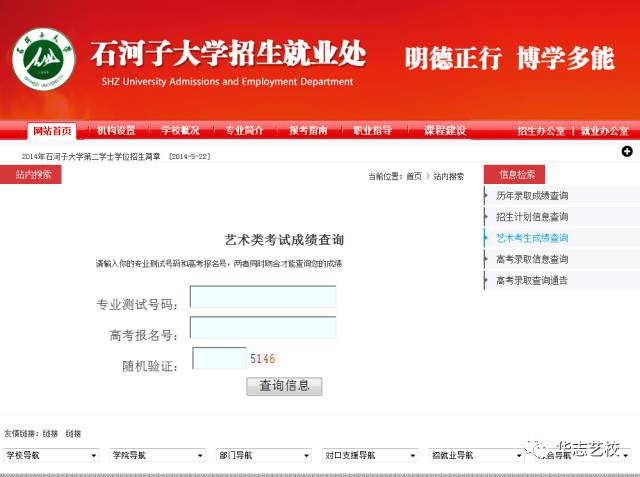This screenshot has width=640, height=477.
Task: Select the 信息检索 sidebar header
Action: [x=514, y=175]
